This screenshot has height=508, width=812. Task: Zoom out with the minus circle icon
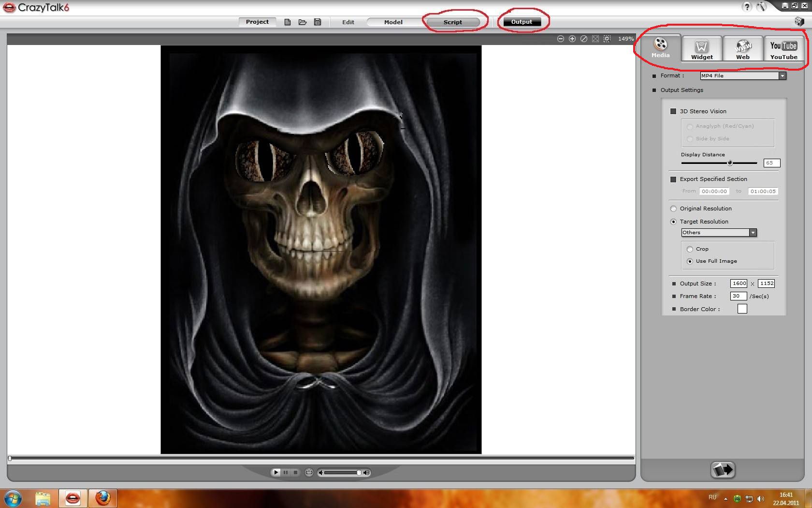[x=561, y=39]
